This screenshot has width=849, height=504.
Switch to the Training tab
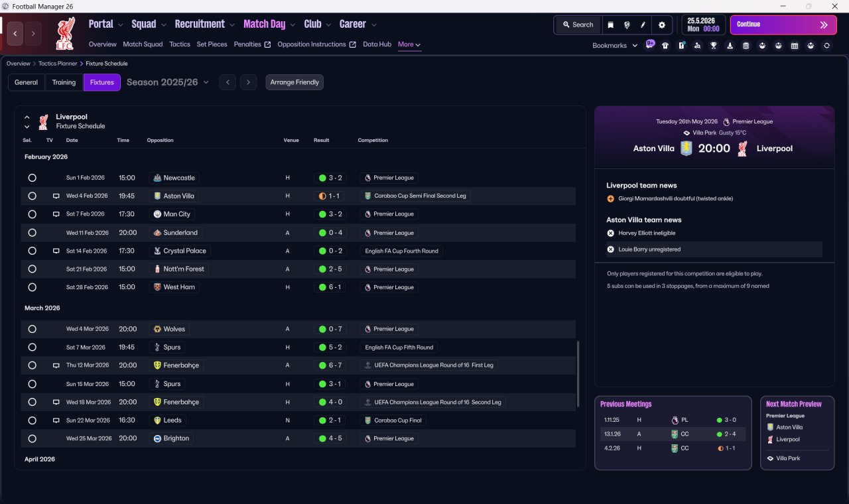click(x=64, y=82)
